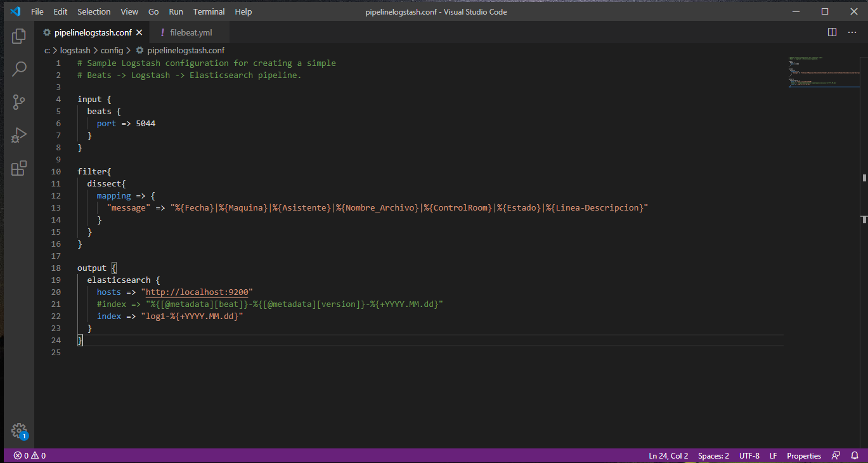Click line number 18 in the gutter
This screenshot has width=868, height=463.
(x=56, y=268)
